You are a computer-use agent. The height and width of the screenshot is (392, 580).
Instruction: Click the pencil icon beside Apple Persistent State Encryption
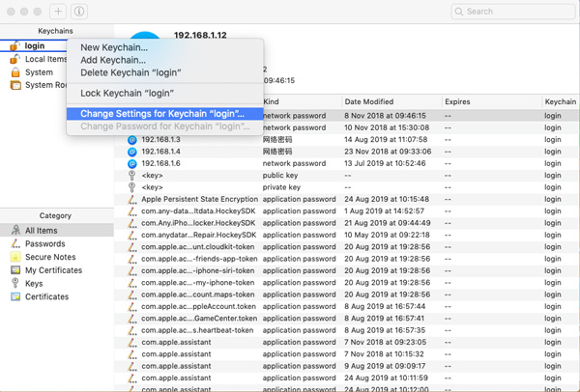[x=132, y=200]
